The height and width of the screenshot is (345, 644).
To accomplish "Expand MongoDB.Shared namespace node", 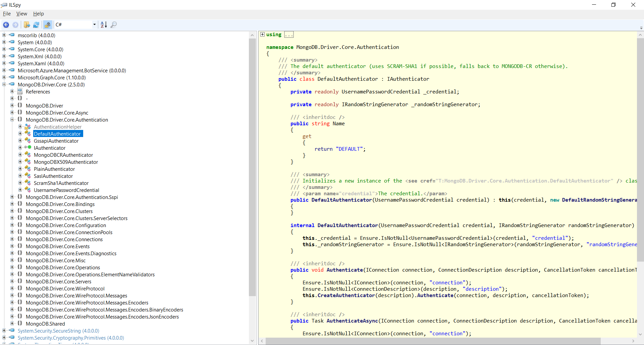I will 12,324.
